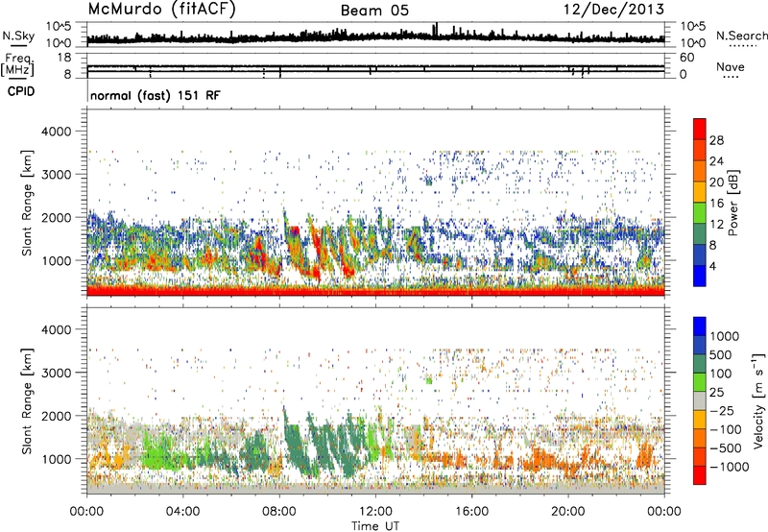Click the 20 value on power scale

click(716, 182)
